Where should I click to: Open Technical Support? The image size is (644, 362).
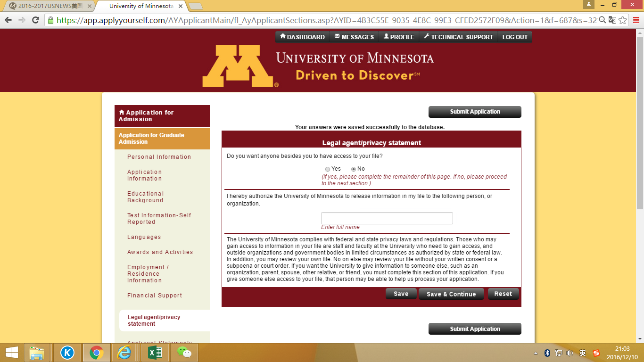click(459, 37)
